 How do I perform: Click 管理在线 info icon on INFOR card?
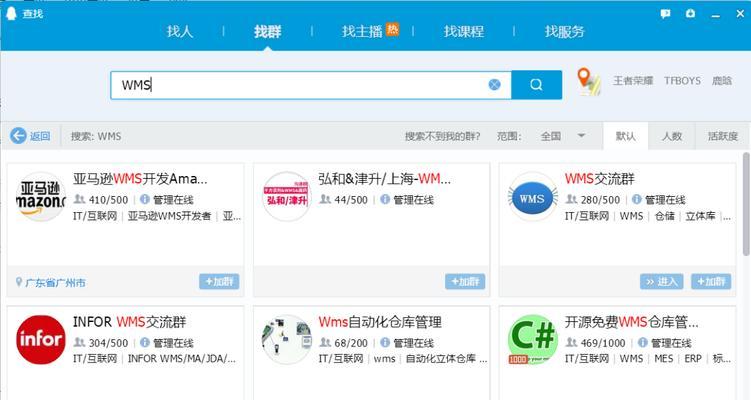coord(145,343)
